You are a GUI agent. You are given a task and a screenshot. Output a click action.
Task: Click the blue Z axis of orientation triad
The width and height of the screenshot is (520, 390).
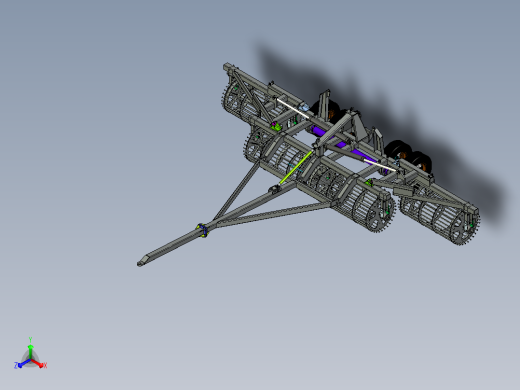[x=23, y=364]
